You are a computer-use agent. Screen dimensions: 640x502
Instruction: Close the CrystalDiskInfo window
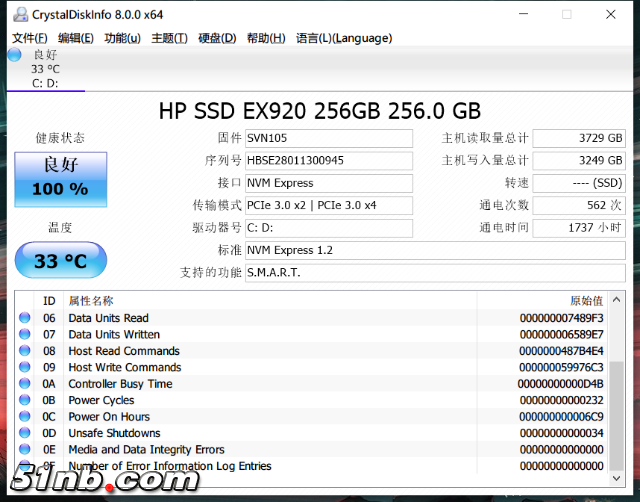(x=611, y=14)
